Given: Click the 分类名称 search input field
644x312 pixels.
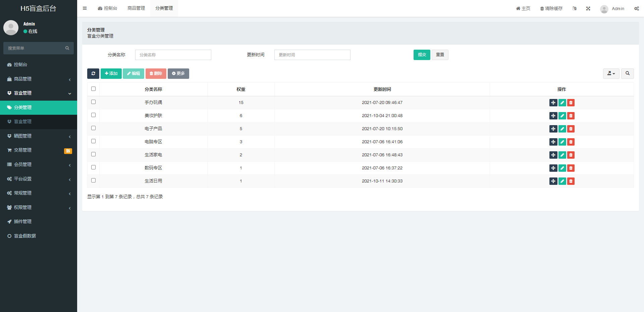Looking at the screenshot, I should point(173,55).
